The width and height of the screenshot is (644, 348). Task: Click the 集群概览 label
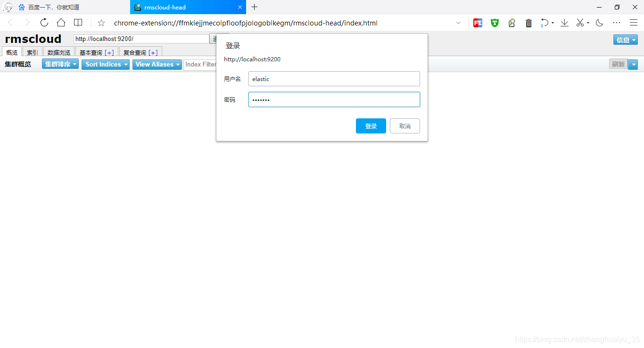[x=18, y=64]
